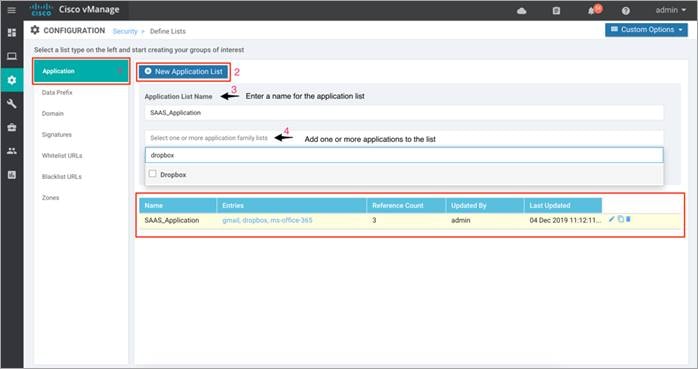Open entries link gmail, dropbox, ms-office-365
The height and width of the screenshot is (369, 698).
pos(267,220)
